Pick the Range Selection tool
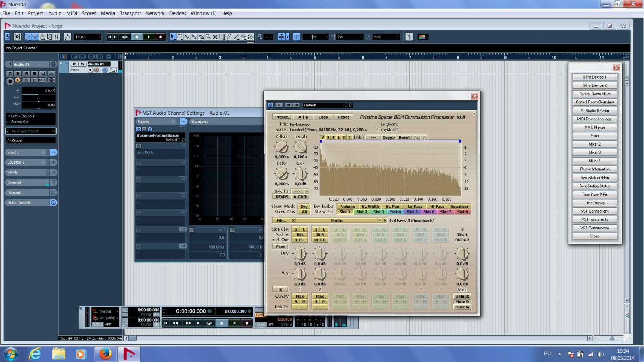644x362 pixels. coord(180,37)
